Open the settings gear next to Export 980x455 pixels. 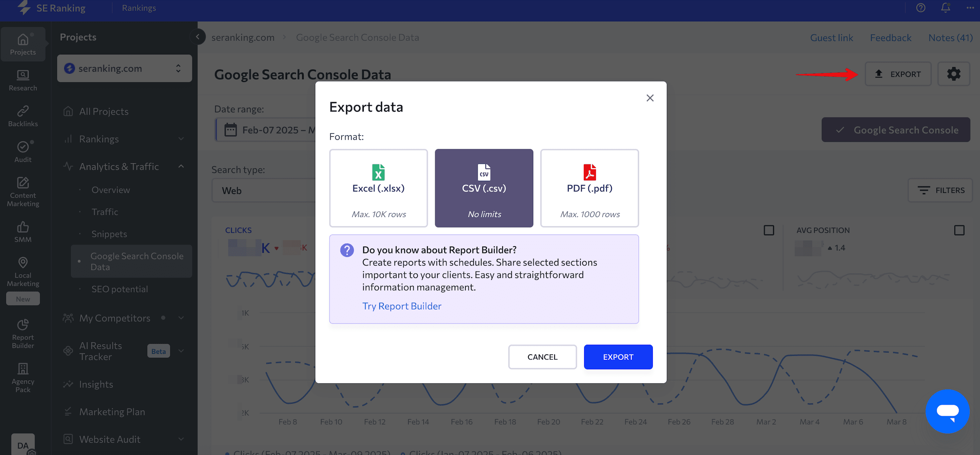[954, 74]
